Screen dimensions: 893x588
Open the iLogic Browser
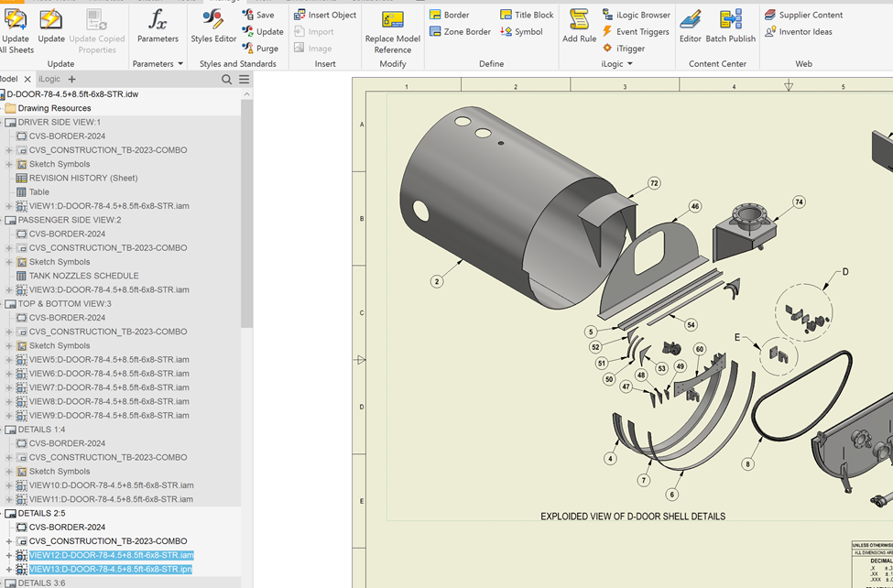click(x=636, y=15)
